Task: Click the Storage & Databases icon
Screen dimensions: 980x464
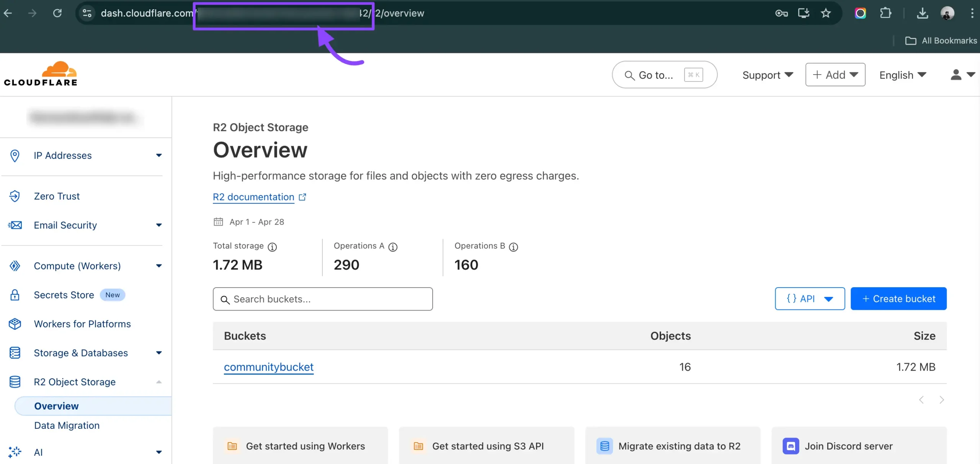Action: click(x=15, y=353)
